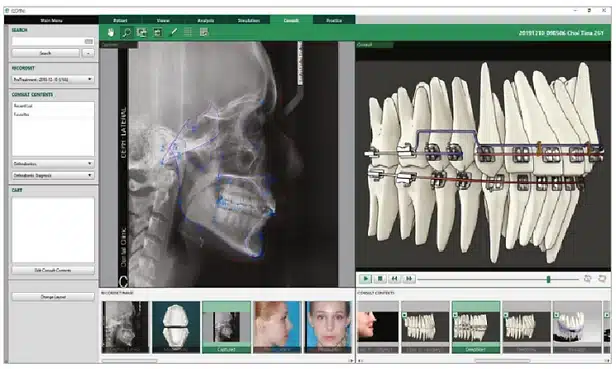Viewport: 616px width, 369px height.
Task: Select the dental model occlusal thumbnail
Action: (x=176, y=327)
